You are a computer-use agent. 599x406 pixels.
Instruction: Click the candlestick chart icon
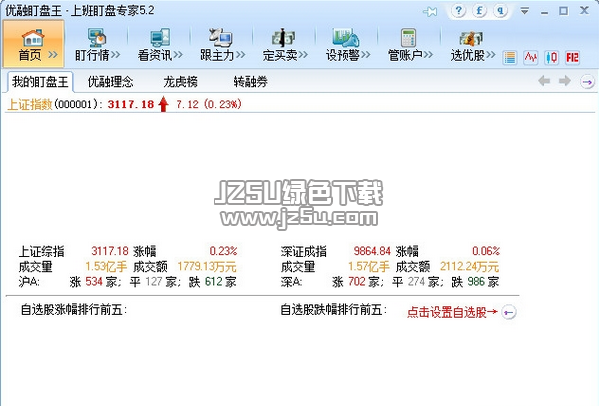[551, 58]
